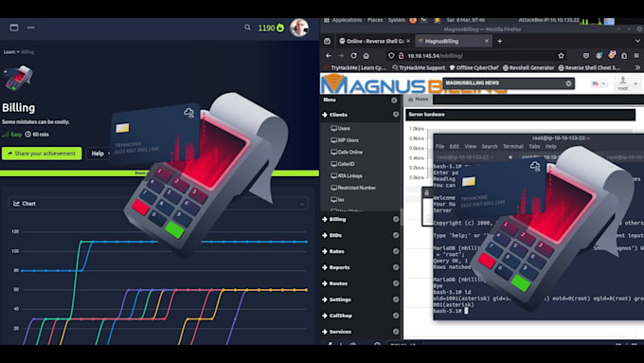Image resolution: width=644 pixels, height=363 pixels.
Task: Click the user avatar in TryHackMe header
Action: 299,27
